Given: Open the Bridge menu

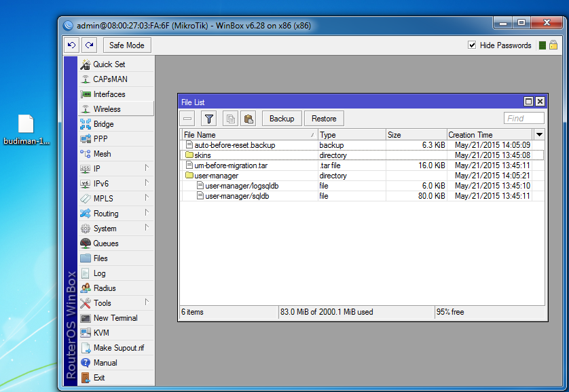Looking at the screenshot, I should click(x=116, y=124).
